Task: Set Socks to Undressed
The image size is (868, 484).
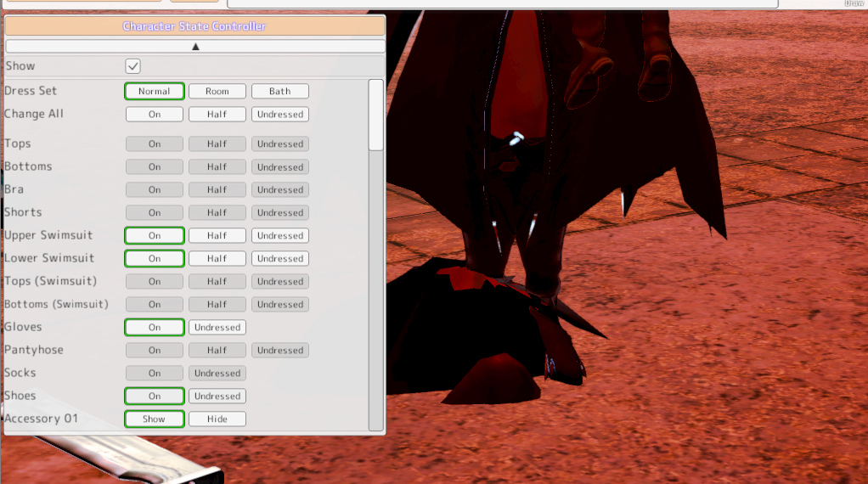Action: click(x=217, y=374)
